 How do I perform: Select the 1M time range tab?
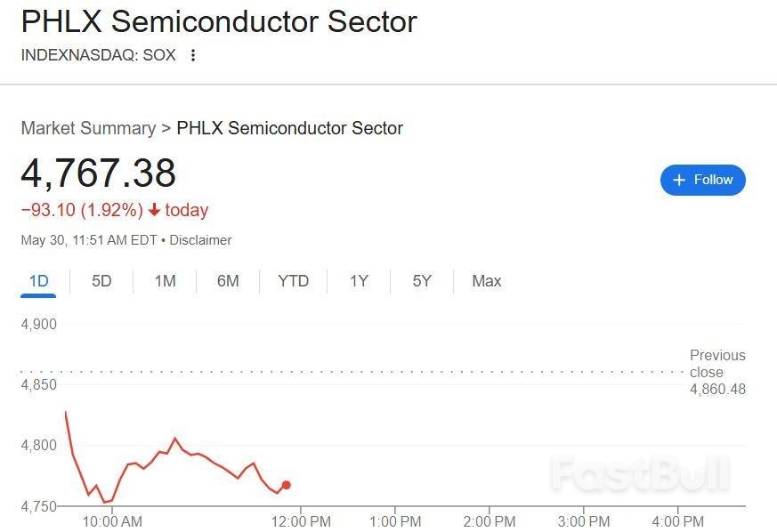pyautogui.click(x=165, y=281)
